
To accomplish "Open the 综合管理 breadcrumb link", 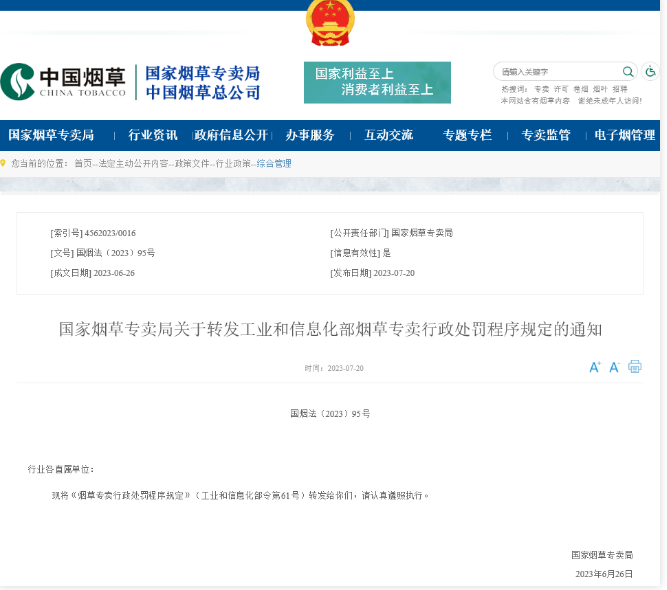I will point(274,163).
